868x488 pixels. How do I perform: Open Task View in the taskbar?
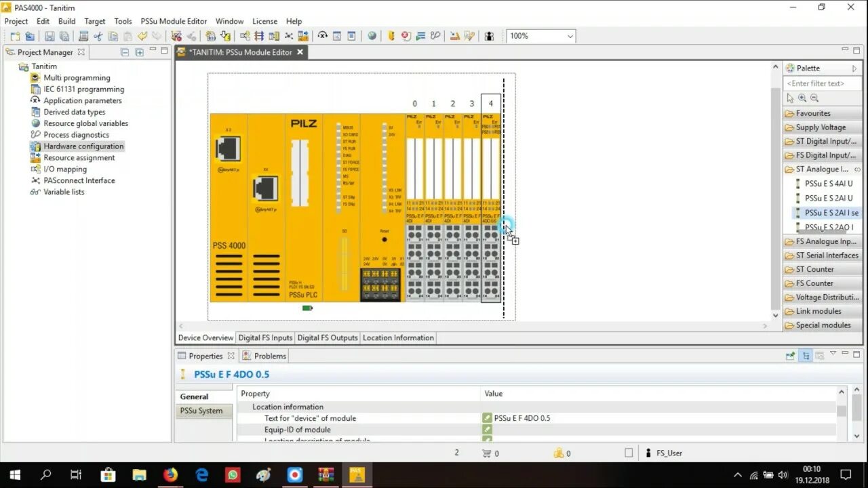[x=77, y=474]
